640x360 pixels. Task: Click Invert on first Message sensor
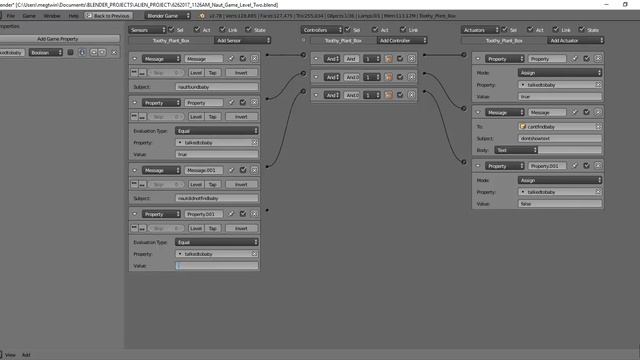click(241, 73)
